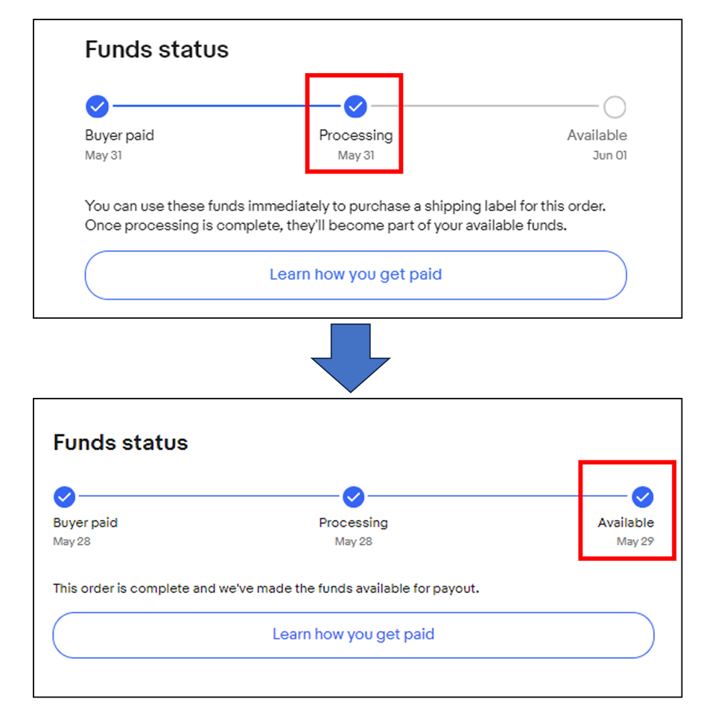This screenshot has width=718, height=728.
Task: Click the May 29 date under Available
Action: pyautogui.click(x=635, y=542)
